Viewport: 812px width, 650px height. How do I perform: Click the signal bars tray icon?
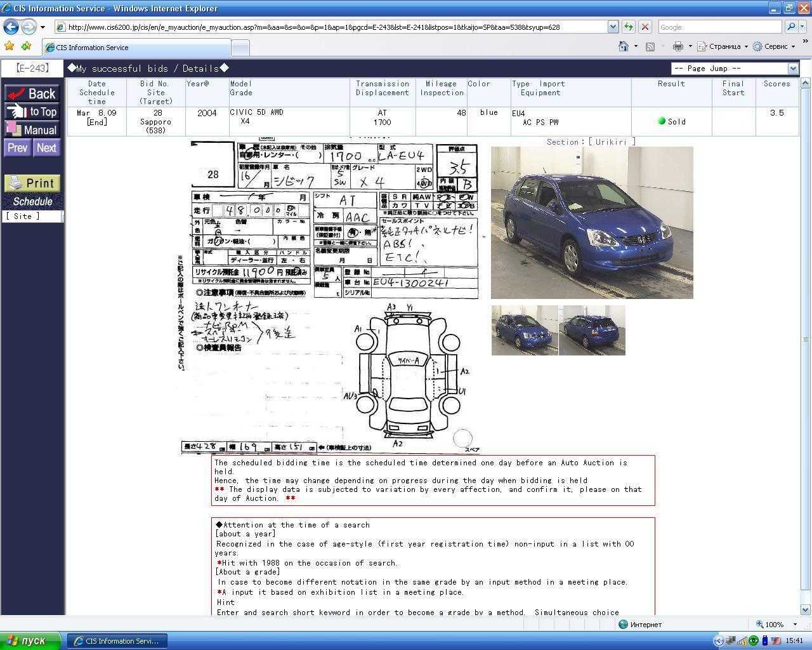point(742,641)
